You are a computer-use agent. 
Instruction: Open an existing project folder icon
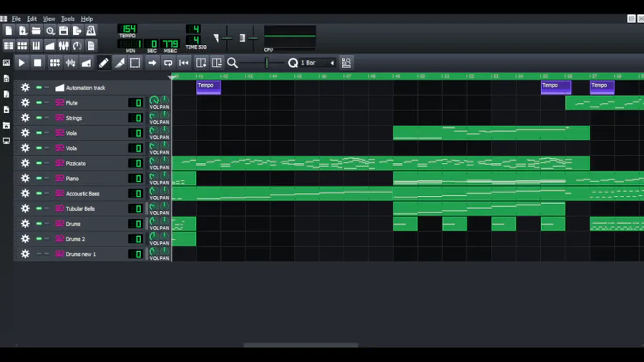[36, 31]
